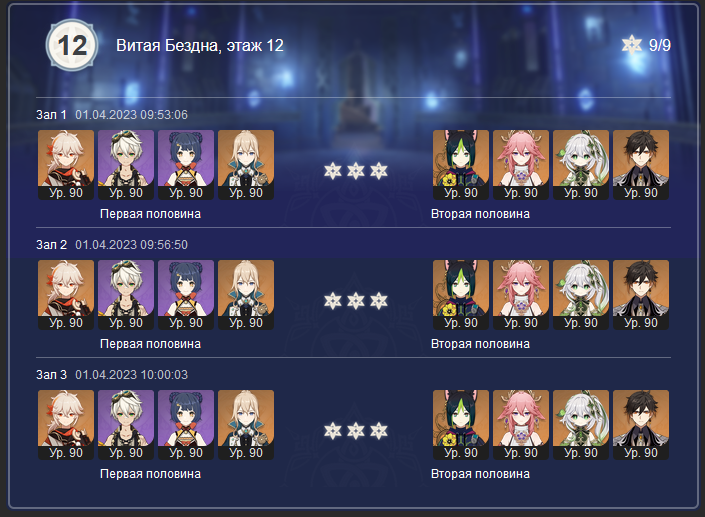Click Kazuha portrait in Chamber 3
705x517 pixels.
point(66,424)
